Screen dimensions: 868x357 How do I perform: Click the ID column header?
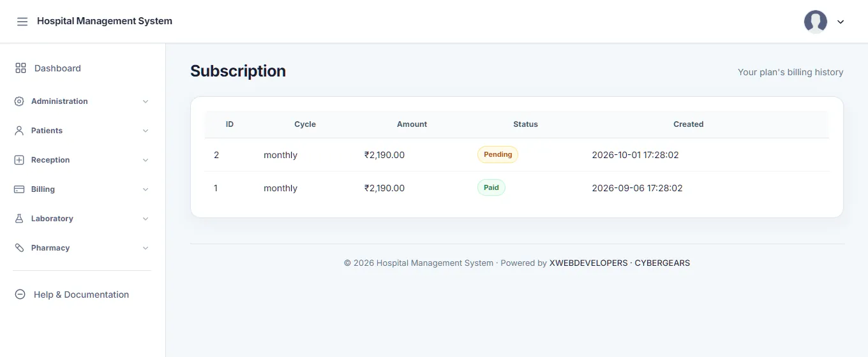point(230,124)
